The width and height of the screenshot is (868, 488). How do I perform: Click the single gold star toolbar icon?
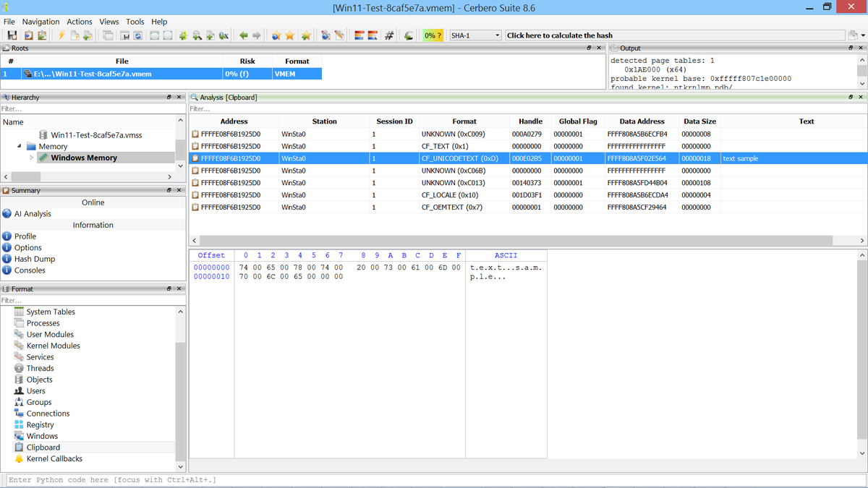(290, 35)
